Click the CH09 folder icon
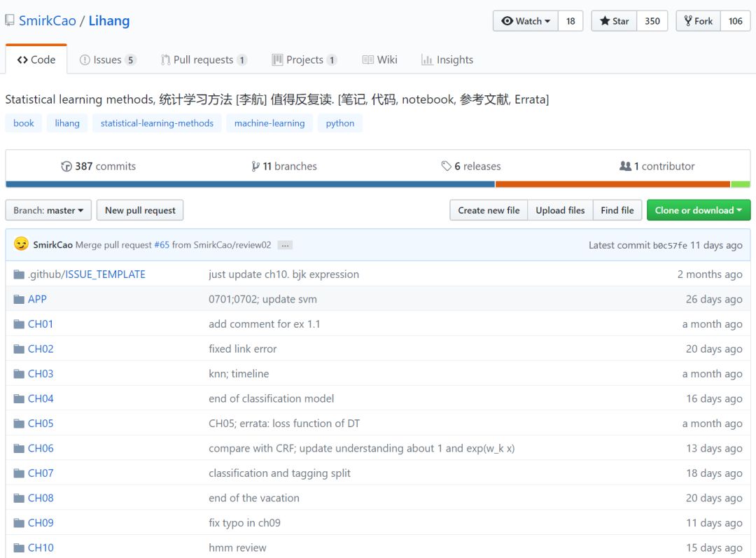Viewport: 756px width, 558px height. 19,523
